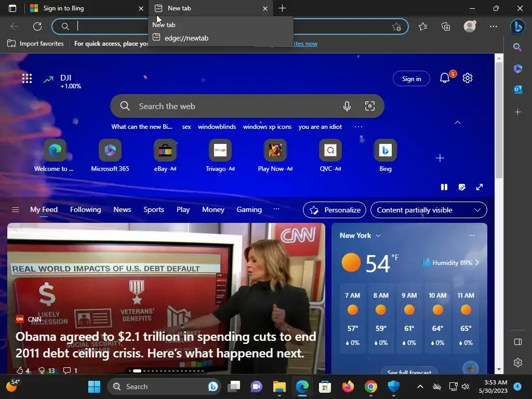
Task: Switch to Sign in to Bing tab
Action: point(87,8)
